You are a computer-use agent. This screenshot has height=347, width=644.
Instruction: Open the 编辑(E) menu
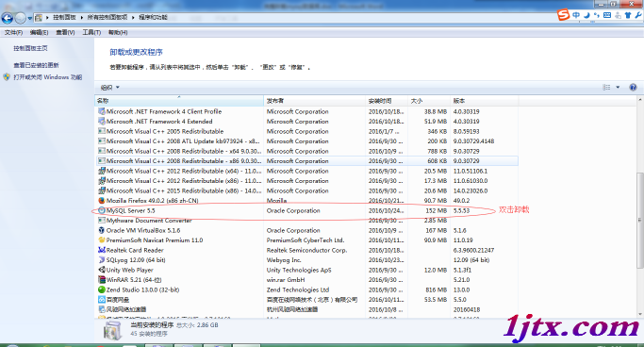tap(39, 32)
